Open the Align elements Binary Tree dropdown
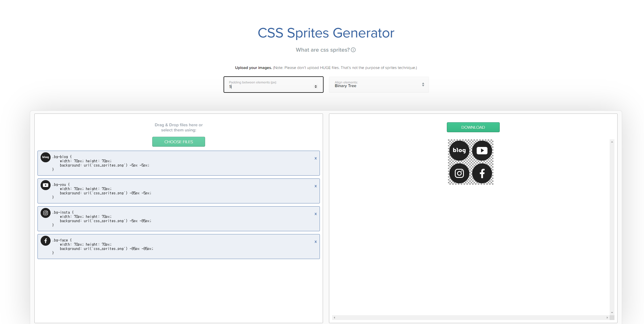Screen dimensions: 644x324 coord(378,85)
